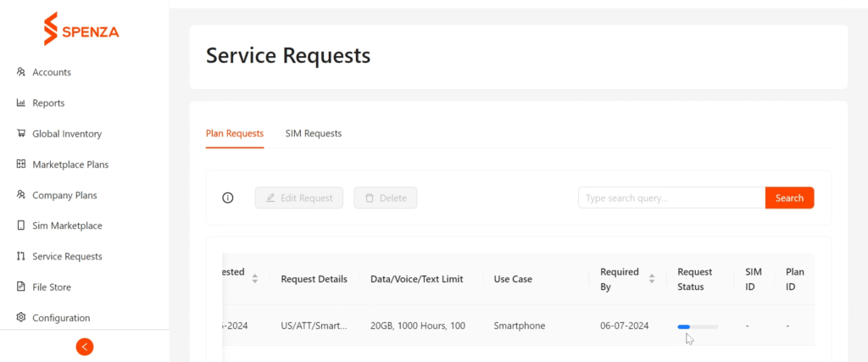Select the Marketplace Plans grid icon
Image resolution: width=868 pixels, height=362 pixels.
pyautogui.click(x=21, y=164)
